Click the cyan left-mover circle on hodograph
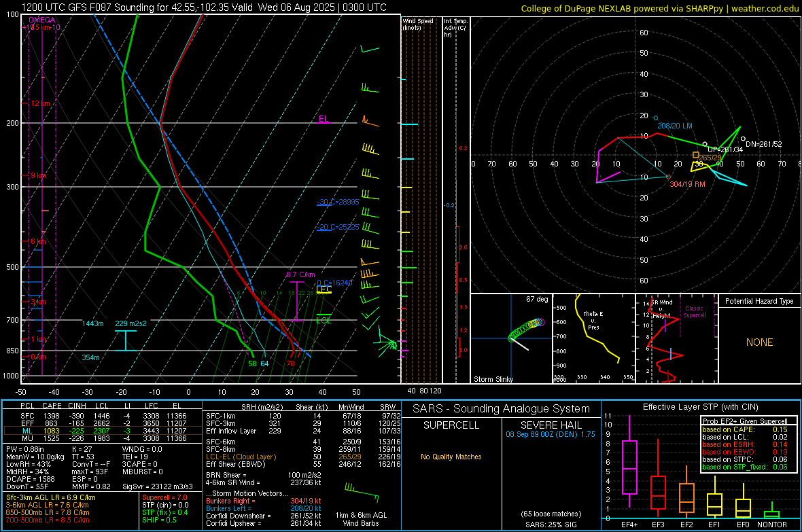The width and height of the screenshot is (802, 532). tap(656, 118)
